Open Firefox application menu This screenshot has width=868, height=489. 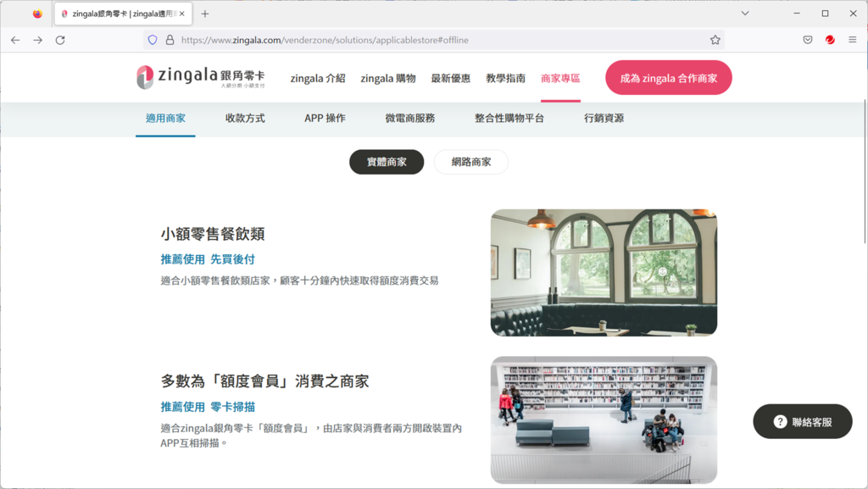pyautogui.click(x=853, y=40)
